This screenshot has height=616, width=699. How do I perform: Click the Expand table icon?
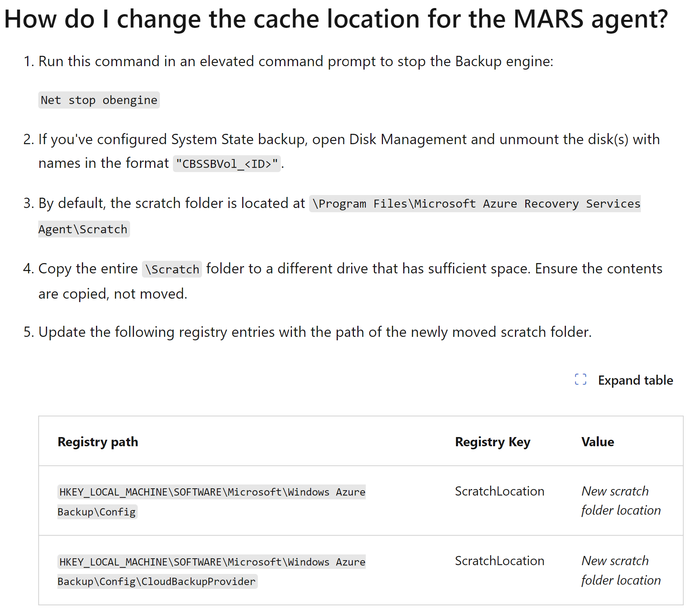tap(580, 379)
